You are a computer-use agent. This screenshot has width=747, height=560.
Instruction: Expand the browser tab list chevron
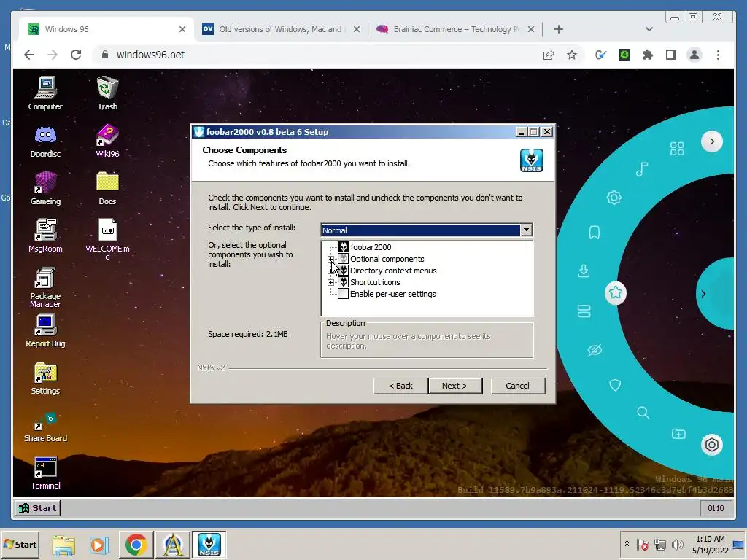point(649,29)
